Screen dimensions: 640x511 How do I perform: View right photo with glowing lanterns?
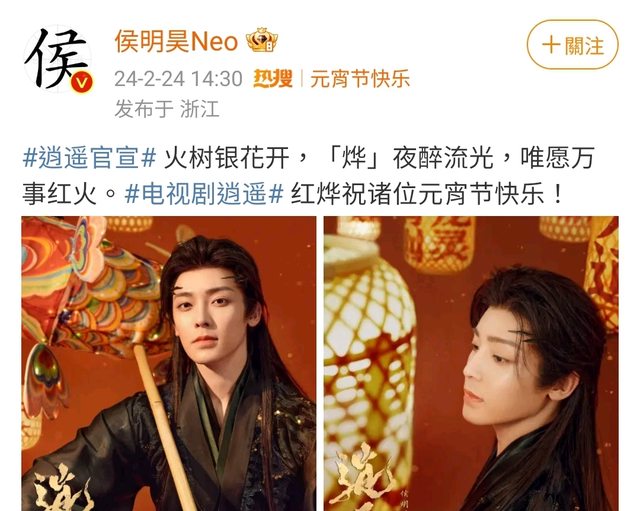click(x=471, y=363)
